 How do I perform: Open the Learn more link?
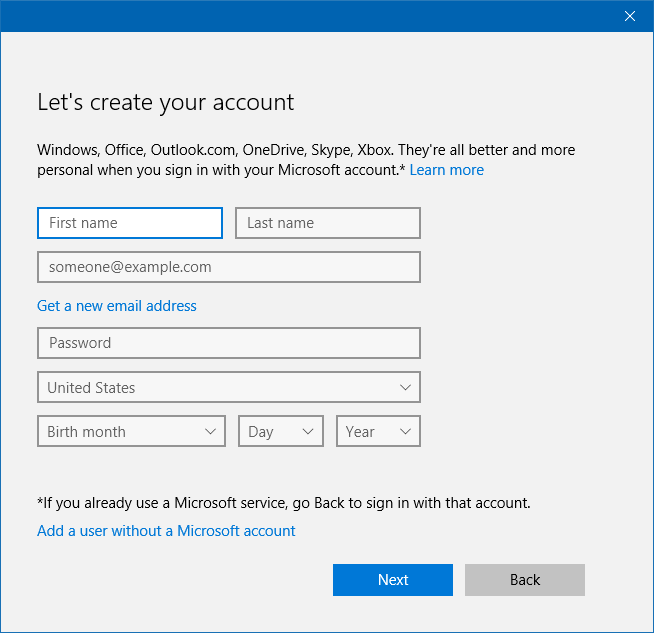[446, 170]
